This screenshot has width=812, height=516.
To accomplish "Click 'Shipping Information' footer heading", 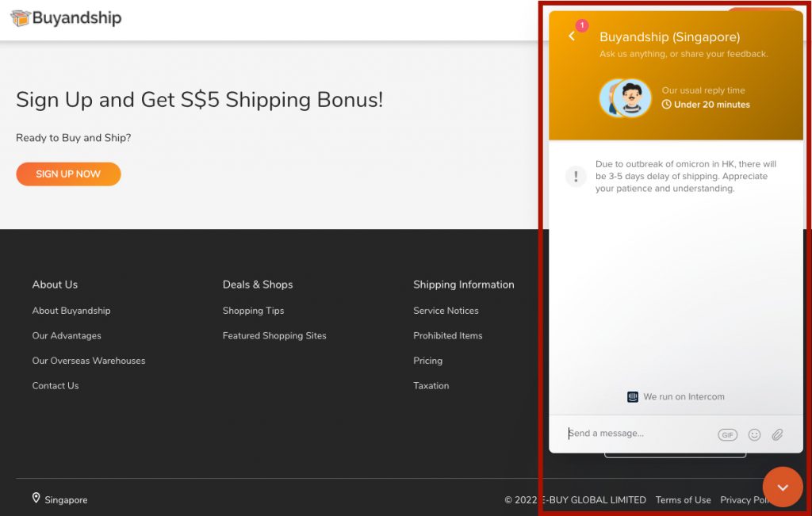I will [463, 285].
